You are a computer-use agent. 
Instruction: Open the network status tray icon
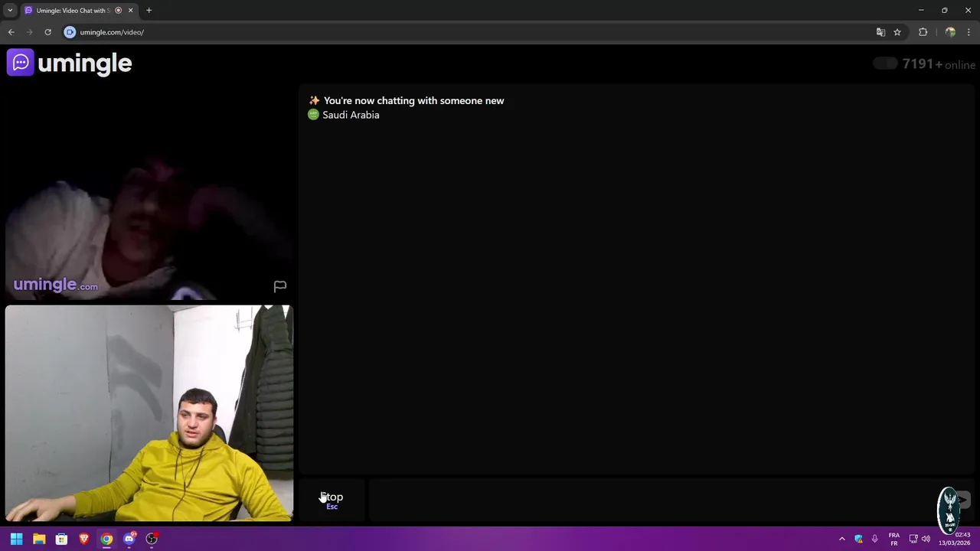coord(913,539)
